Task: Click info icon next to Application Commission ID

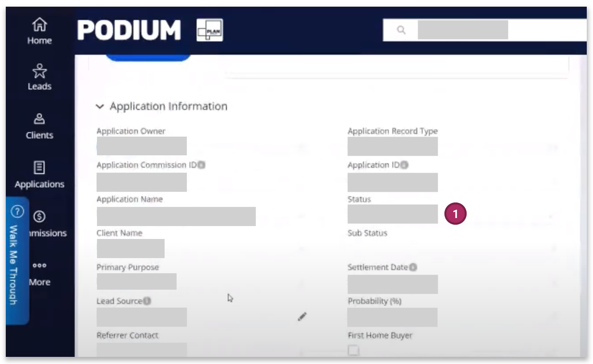Action: pos(202,165)
